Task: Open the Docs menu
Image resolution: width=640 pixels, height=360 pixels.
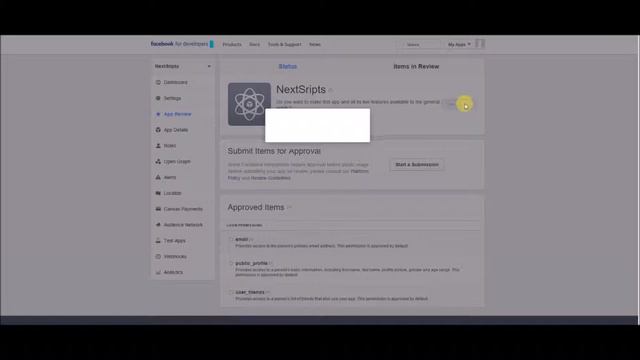Action: point(254,44)
